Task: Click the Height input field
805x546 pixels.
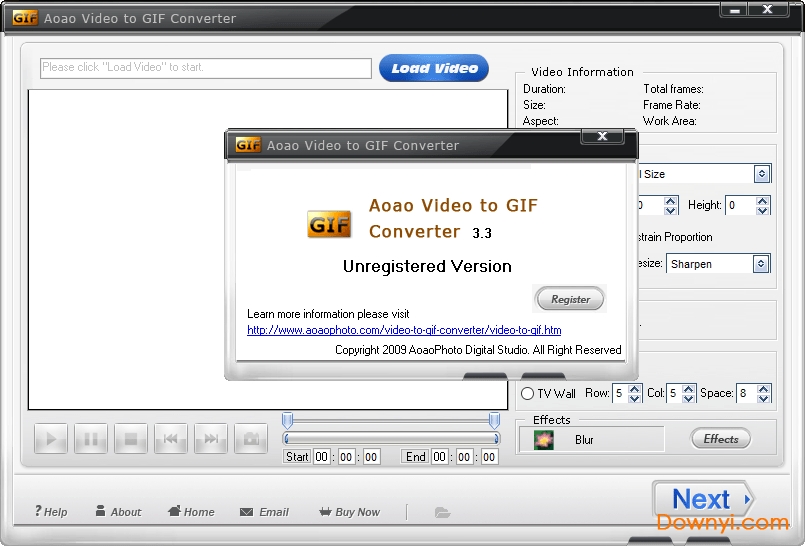Action: 741,205
